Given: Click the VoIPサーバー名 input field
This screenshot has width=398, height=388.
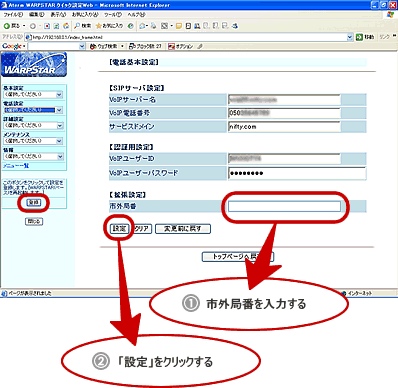Looking at the screenshot, I should click(284, 100).
